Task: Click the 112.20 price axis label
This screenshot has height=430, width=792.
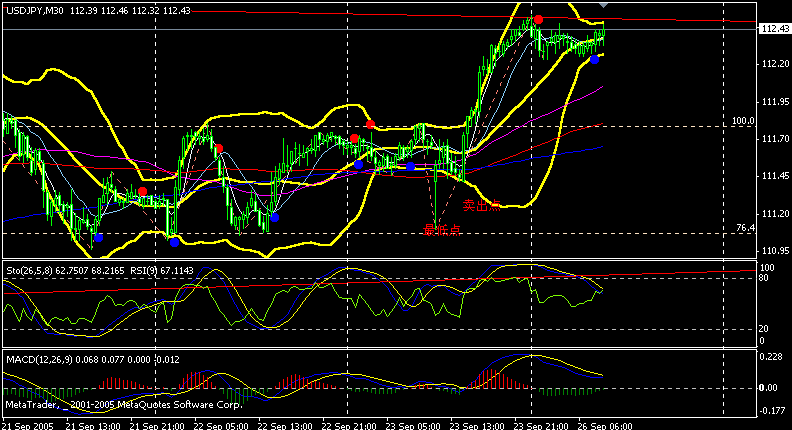Action: [775, 64]
